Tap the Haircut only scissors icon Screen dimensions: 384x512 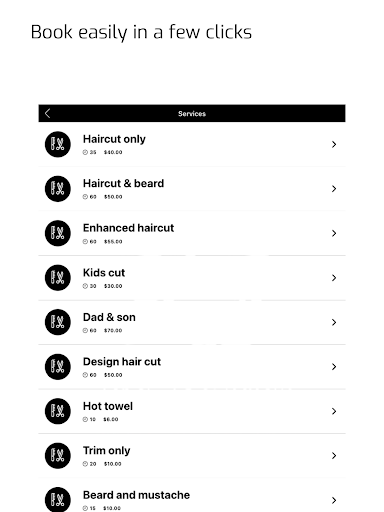tap(58, 144)
